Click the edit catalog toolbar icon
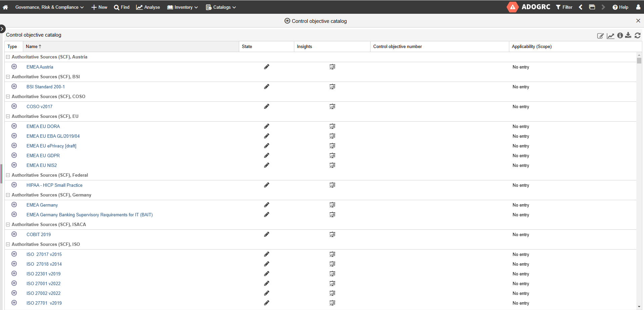Image resolution: width=644 pixels, height=310 pixels. point(600,36)
